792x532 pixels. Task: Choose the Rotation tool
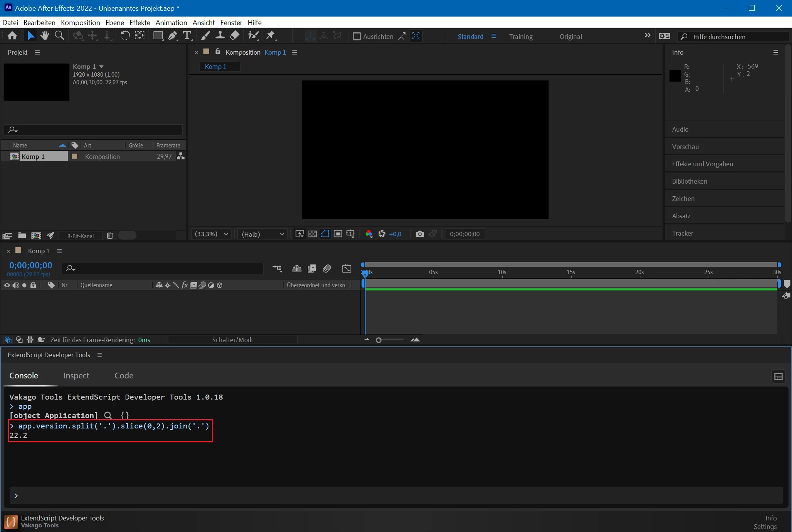[125, 36]
